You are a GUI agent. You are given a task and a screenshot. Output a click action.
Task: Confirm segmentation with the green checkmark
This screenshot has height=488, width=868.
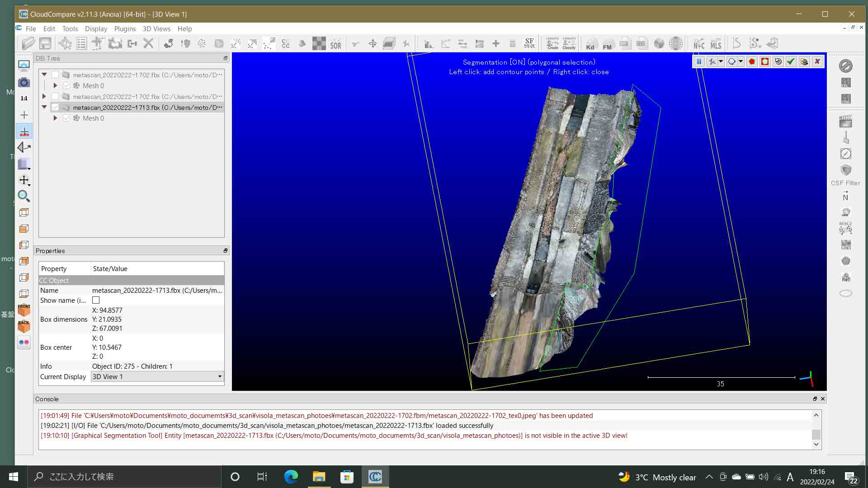coord(790,61)
